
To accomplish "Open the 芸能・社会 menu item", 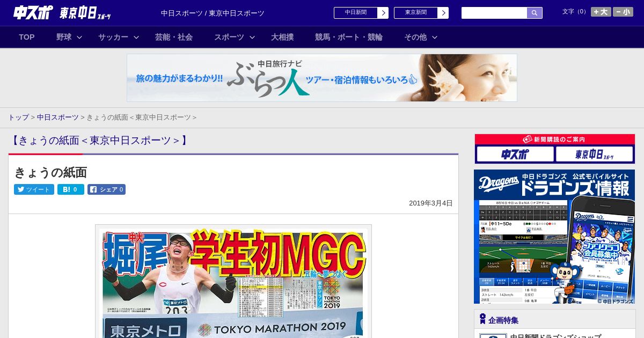I will [x=174, y=37].
